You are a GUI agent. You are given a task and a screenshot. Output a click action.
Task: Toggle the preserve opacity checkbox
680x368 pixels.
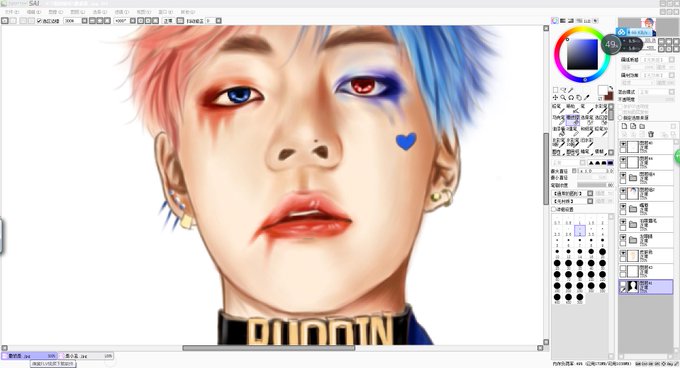[x=621, y=106]
